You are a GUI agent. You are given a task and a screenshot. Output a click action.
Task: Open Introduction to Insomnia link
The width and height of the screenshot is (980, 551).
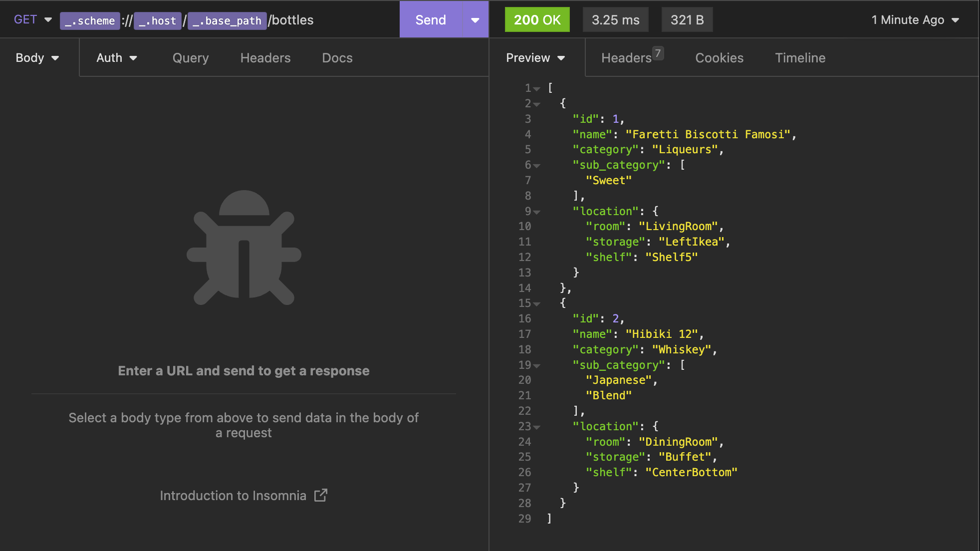(233, 495)
